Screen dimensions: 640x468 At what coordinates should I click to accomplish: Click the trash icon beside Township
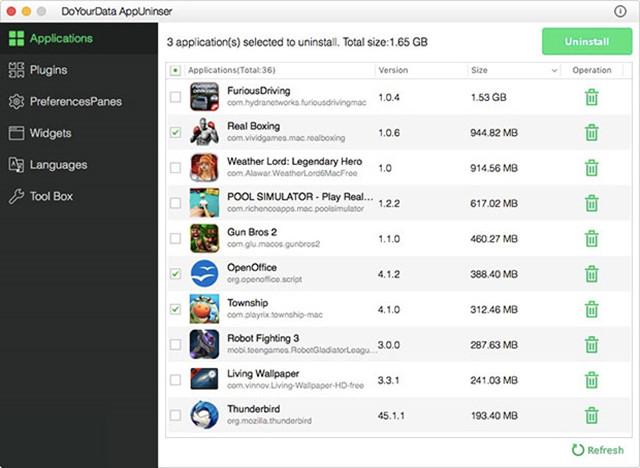tap(591, 309)
